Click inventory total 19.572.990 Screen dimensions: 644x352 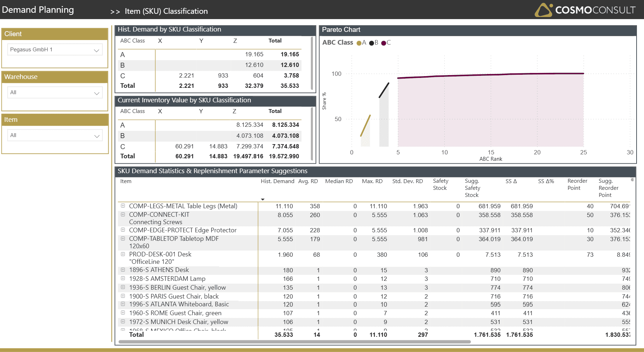[284, 156]
